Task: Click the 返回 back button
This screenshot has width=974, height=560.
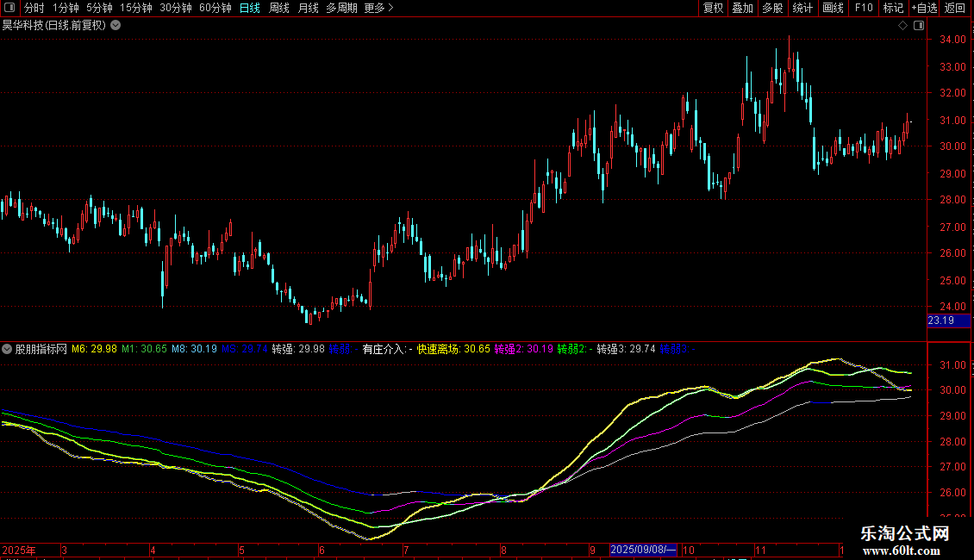Action: (955, 8)
